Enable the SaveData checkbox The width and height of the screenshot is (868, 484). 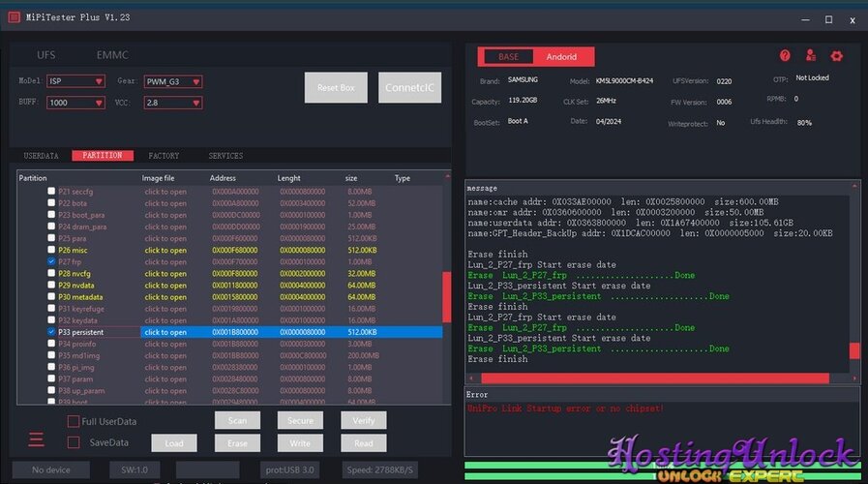tap(74, 442)
